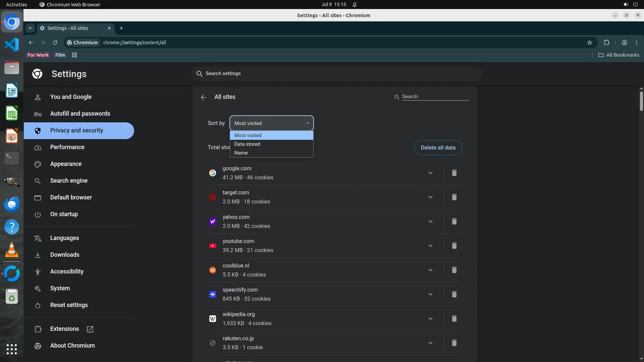Open tab search dropdown arrow
The width and height of the screenshot is (644, 362).
[30, 28]
